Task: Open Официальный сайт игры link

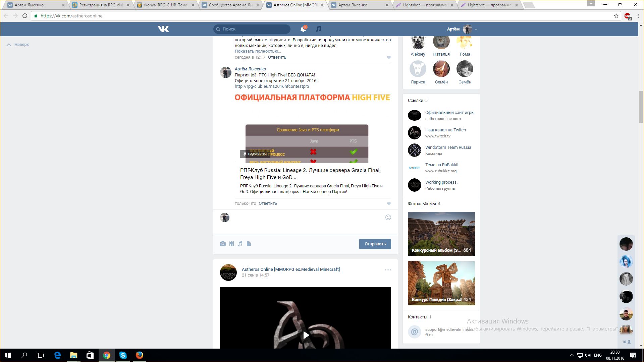Action: click(x=449, y=113)
